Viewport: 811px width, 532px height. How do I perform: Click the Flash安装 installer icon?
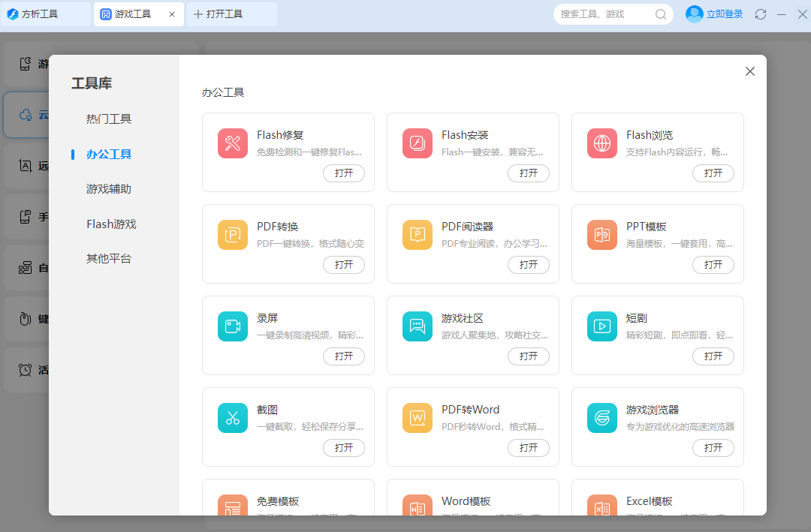[418, 143]
